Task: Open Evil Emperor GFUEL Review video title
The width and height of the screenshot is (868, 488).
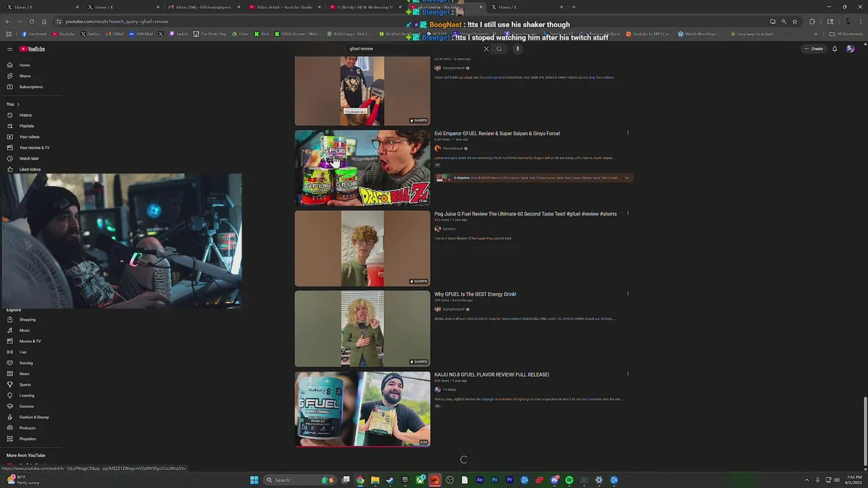Action: click(x=497, y=134)
